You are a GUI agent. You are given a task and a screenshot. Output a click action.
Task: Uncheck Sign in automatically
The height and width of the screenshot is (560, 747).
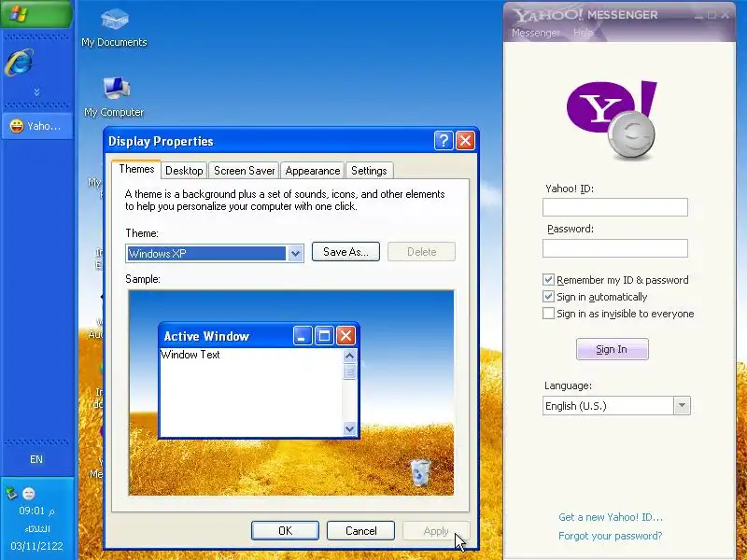[x=548, y=297]
